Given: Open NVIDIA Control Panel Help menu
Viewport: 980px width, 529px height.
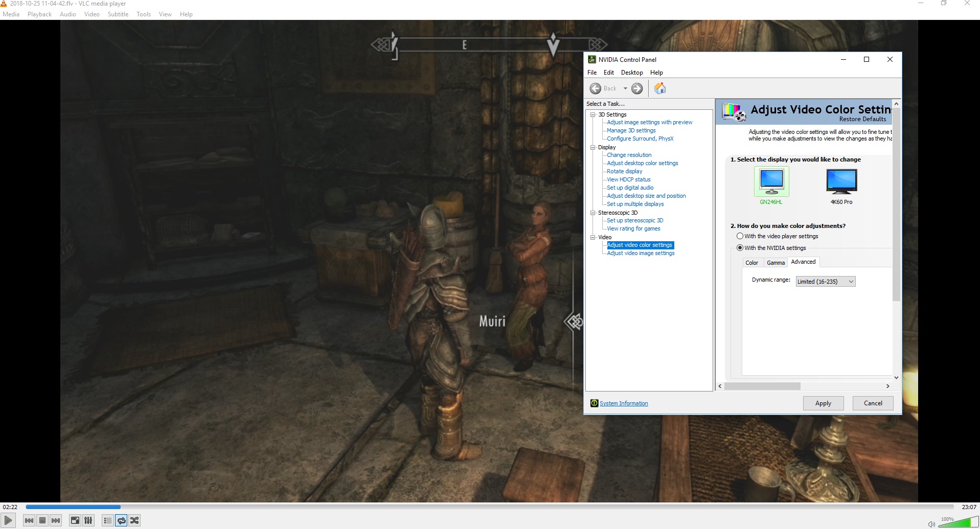Looking at the screenshot, I should point(656,73).
